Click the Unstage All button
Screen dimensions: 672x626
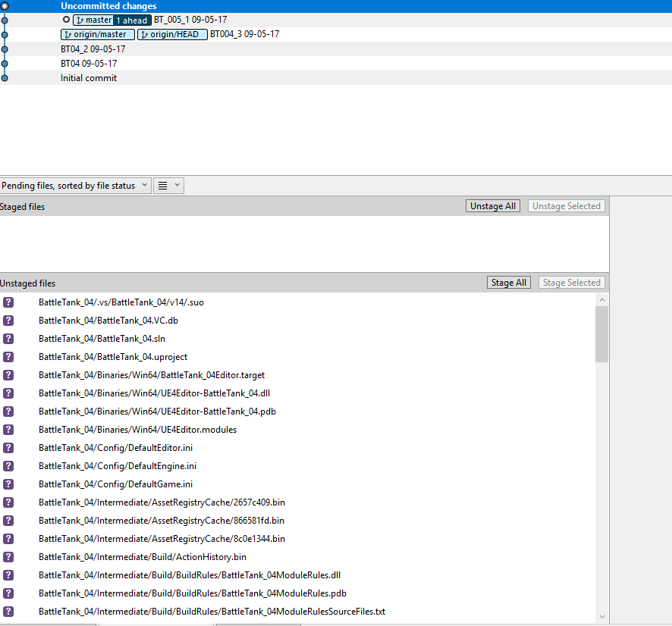pyautogui.click(x=492, y=205)
